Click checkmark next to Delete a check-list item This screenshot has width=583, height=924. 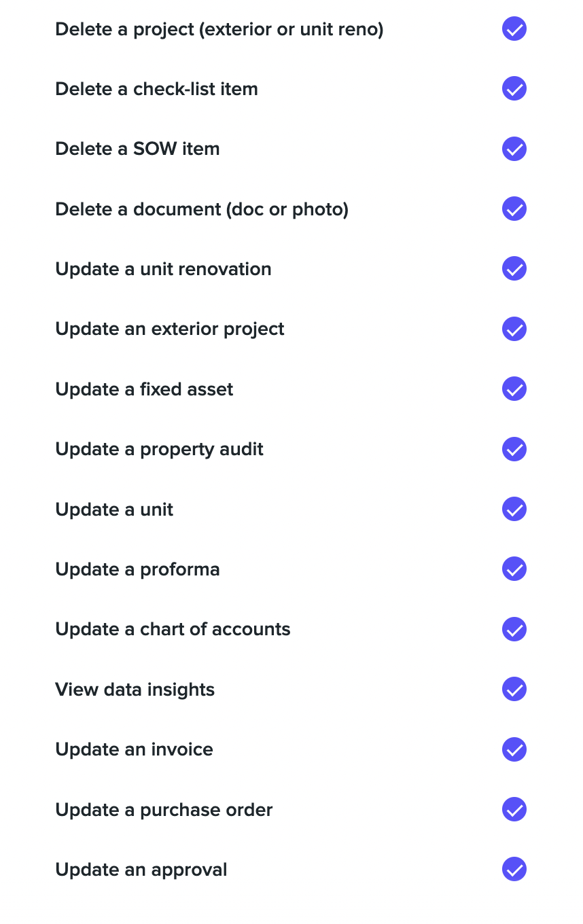(x=514, y=89)
